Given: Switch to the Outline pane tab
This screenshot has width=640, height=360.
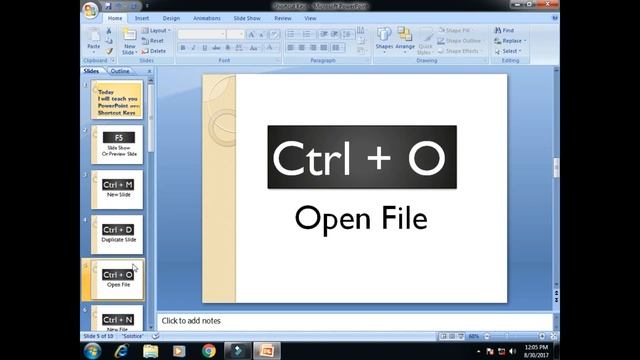Looking at the screenshot, I should click(120, 71).
